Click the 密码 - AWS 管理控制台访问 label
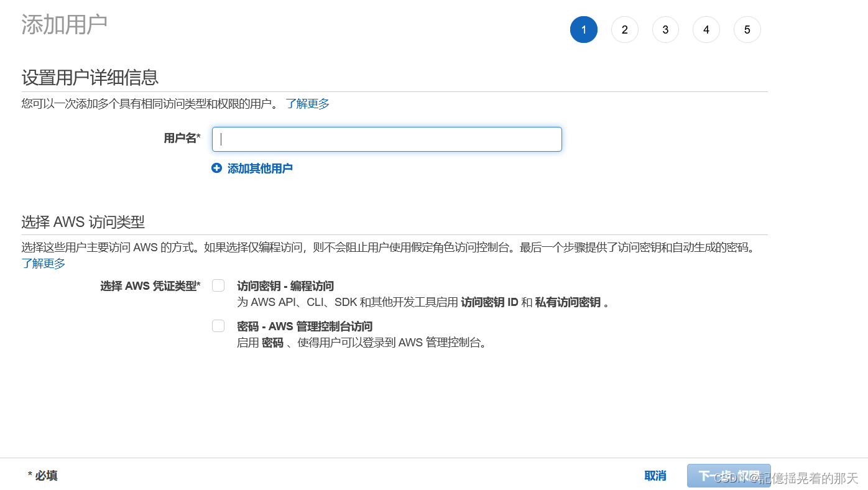 pyautogui.click(x=305, y=326)
